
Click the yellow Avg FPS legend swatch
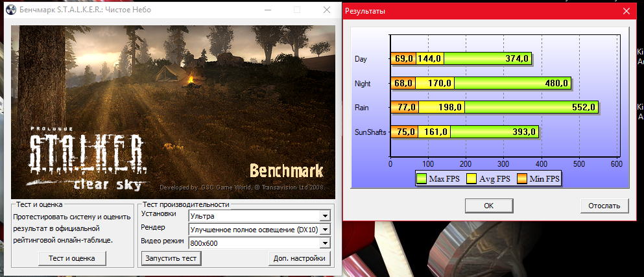click(x=471, y=179)
